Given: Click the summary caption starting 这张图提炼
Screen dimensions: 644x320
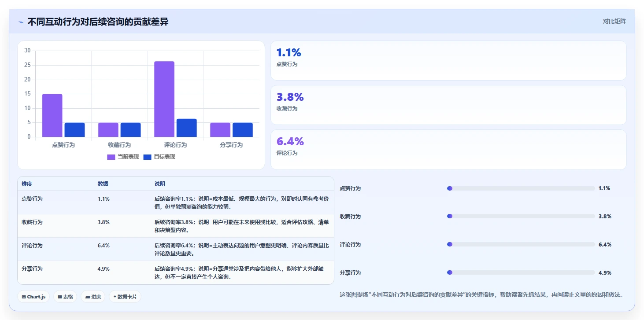Looking at the screenshot, I should click(x=481, y=295).
